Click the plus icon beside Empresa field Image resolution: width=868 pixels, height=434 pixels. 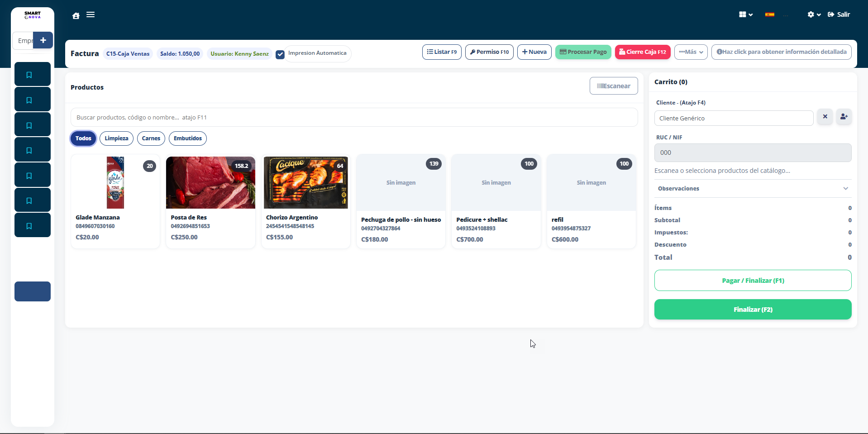point(43,40)
